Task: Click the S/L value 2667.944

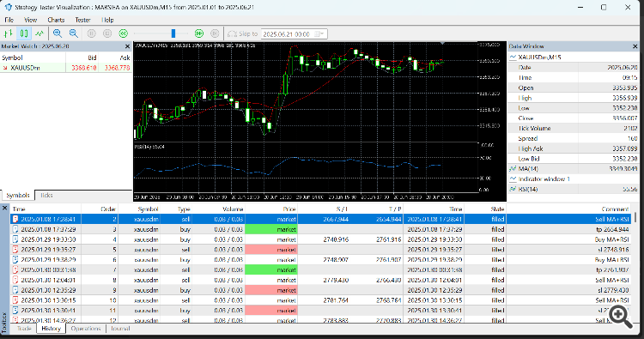Action: point(336,219)
